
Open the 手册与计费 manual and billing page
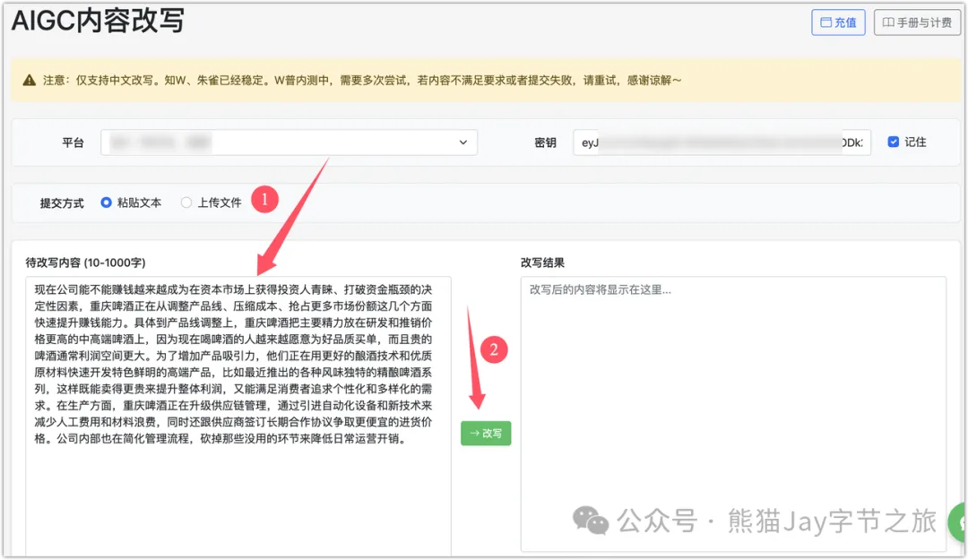pyautogui.click(x=917, y=22)
